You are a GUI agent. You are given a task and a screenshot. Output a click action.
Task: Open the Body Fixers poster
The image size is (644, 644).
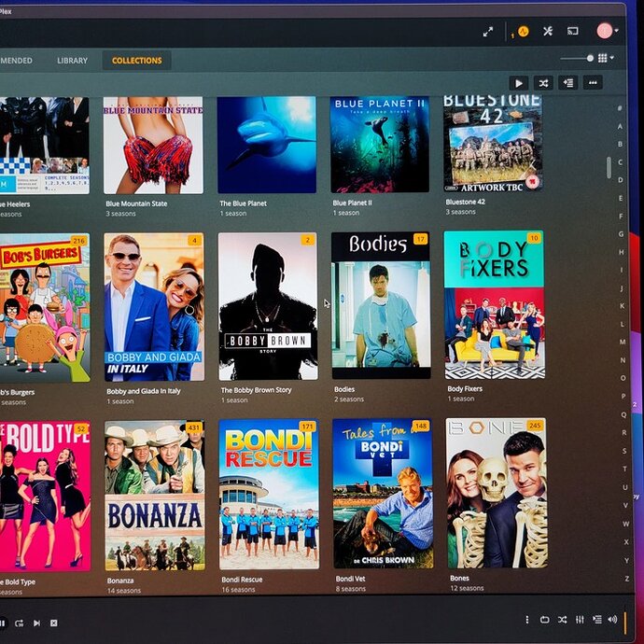point(495,304)
